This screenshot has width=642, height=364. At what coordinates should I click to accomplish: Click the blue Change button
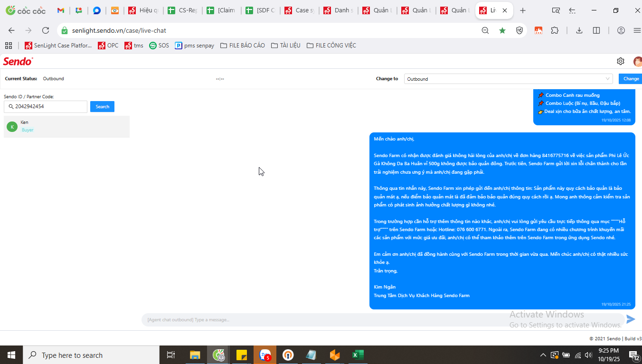[x=631, y=79]
